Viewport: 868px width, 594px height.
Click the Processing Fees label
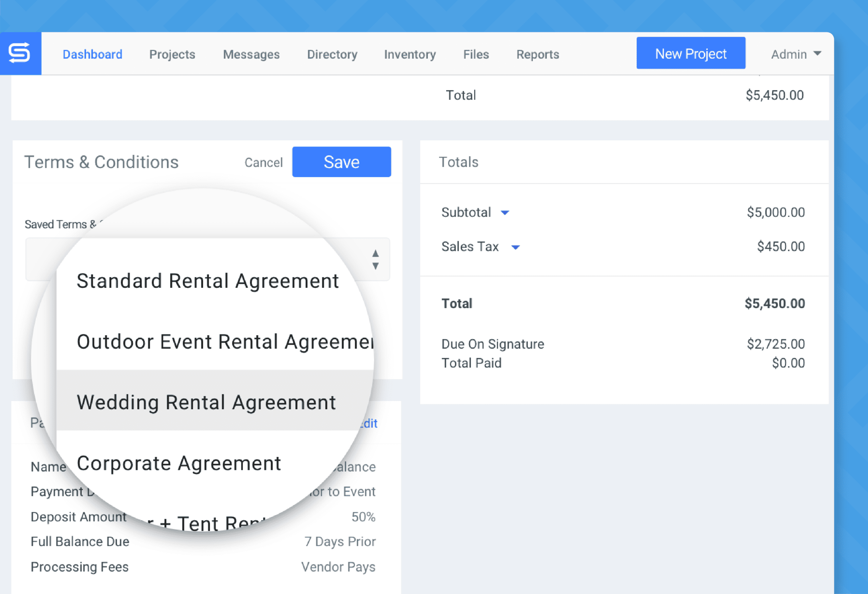80,567
